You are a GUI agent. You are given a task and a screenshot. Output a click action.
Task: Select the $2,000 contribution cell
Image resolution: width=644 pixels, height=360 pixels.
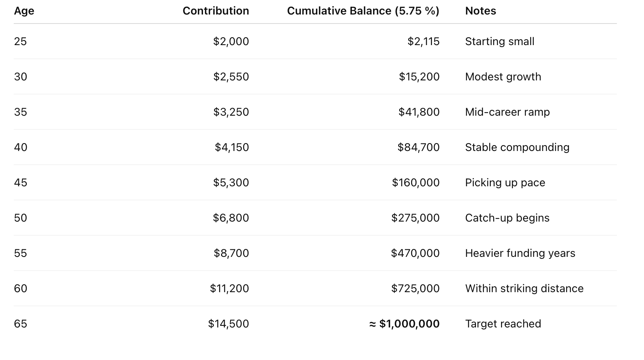click(231, 42)
